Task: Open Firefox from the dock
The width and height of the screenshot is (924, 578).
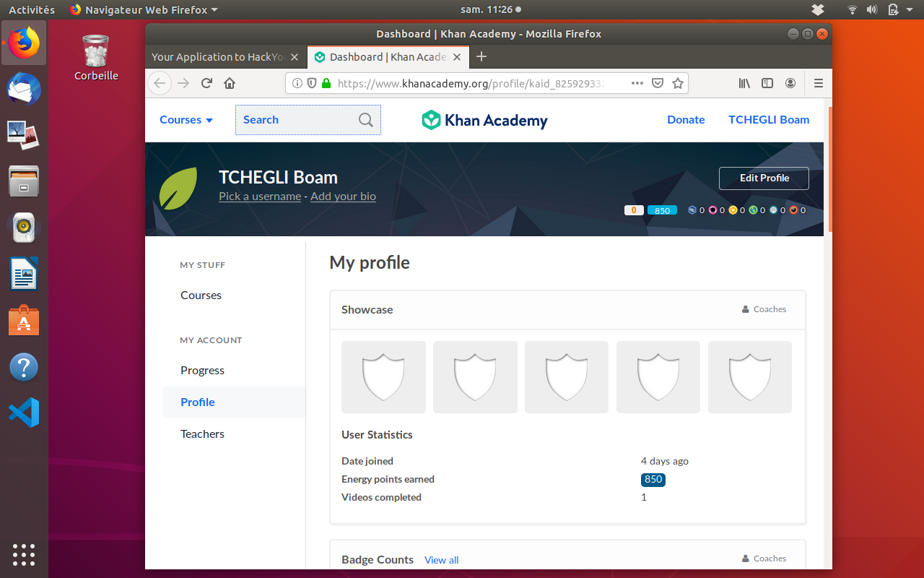Action: [24, 43]
